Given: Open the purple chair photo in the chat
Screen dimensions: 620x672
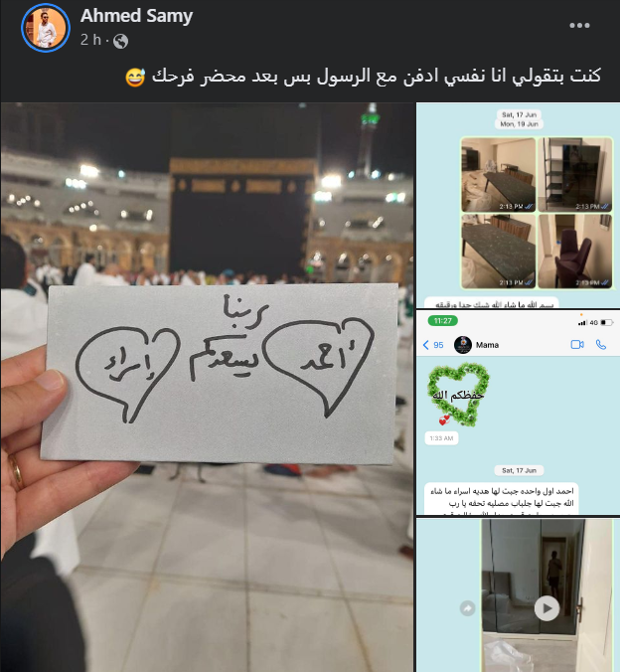Looking at the screenshot, I should click(575, 252).
